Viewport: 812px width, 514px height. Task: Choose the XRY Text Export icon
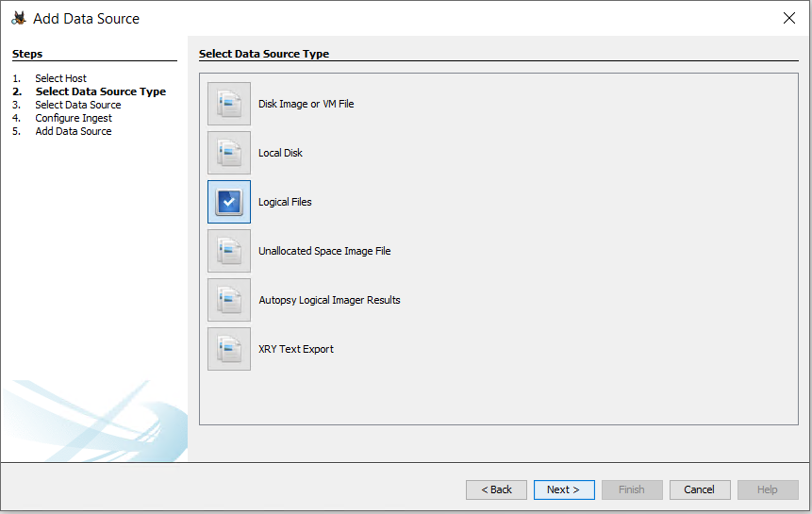click(229, 349)
